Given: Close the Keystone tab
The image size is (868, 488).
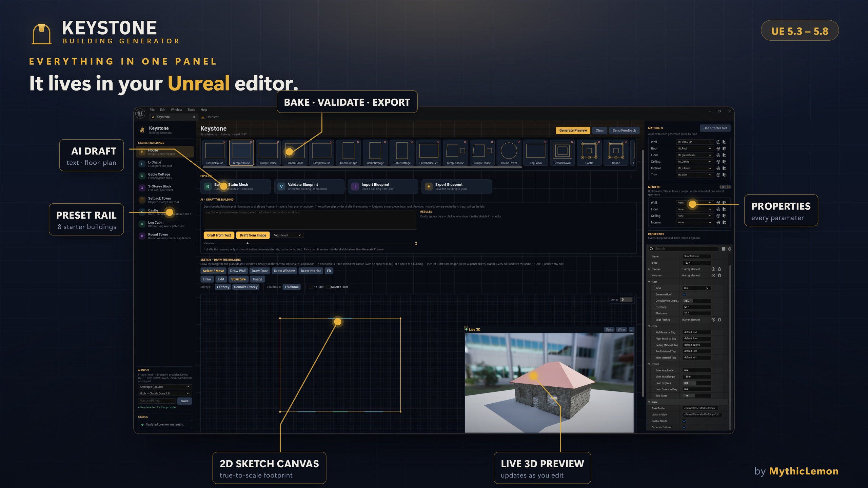Looking at the screenshot, I should pyautogui.click(x=194, y=117).
